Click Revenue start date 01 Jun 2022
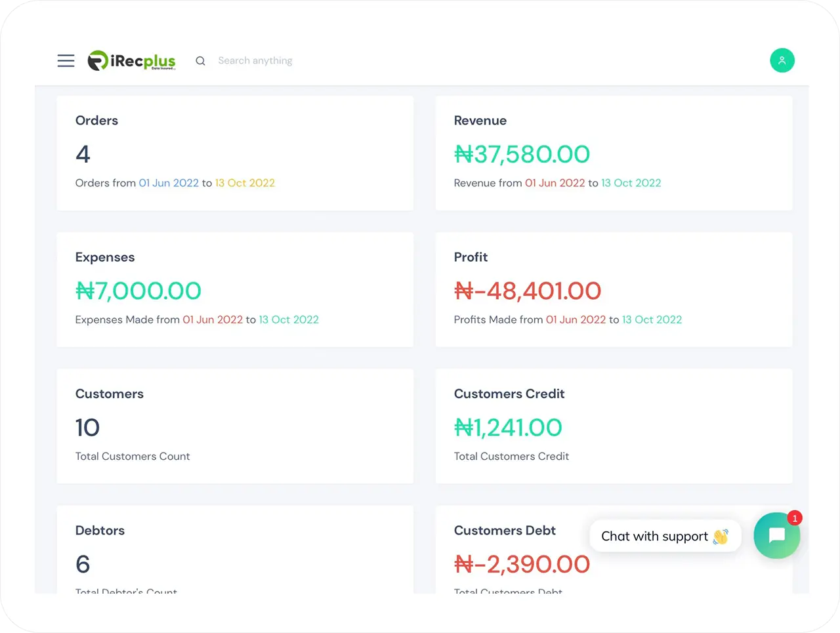840x633 pixels. [555, 183]
